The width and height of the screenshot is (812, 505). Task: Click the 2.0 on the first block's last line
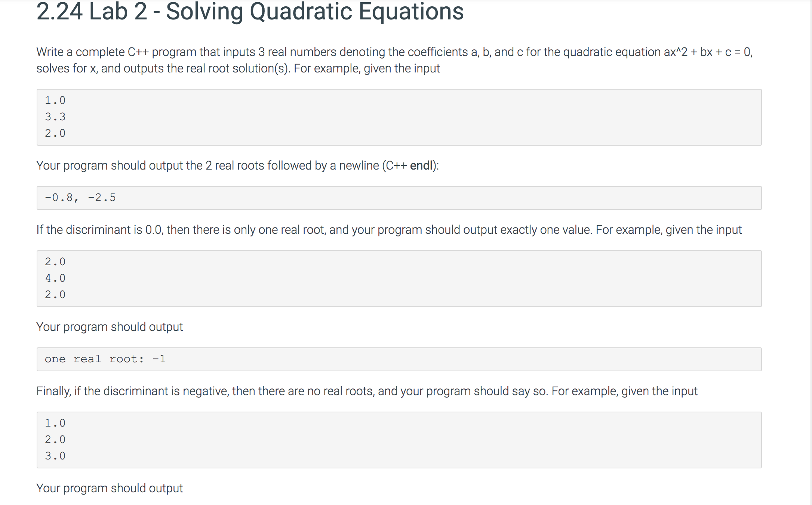pos(55,133)
